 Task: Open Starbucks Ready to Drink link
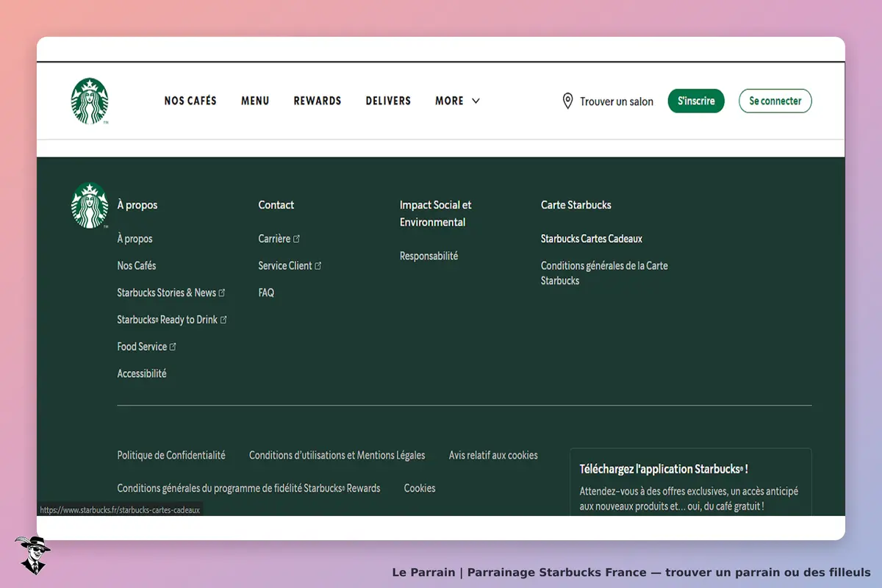click(168, 320)
